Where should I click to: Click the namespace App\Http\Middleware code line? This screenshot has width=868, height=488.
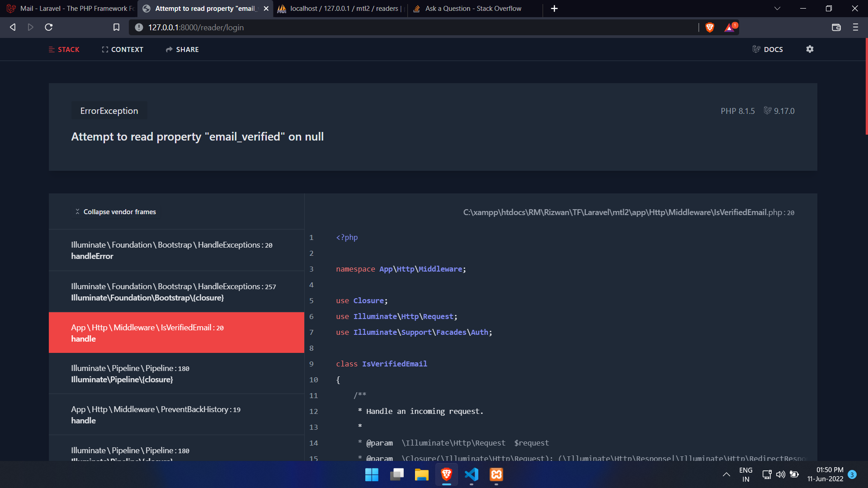(401, 269)
